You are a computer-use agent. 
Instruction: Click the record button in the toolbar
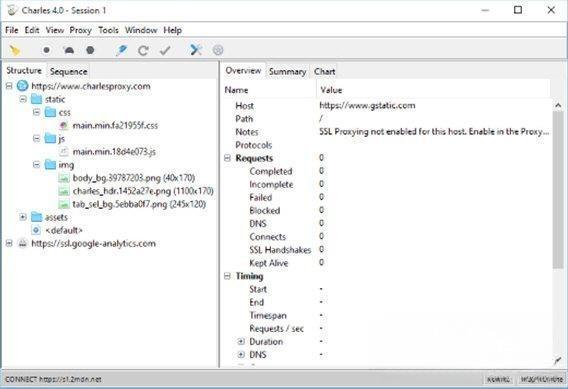(x=46, y=50)
